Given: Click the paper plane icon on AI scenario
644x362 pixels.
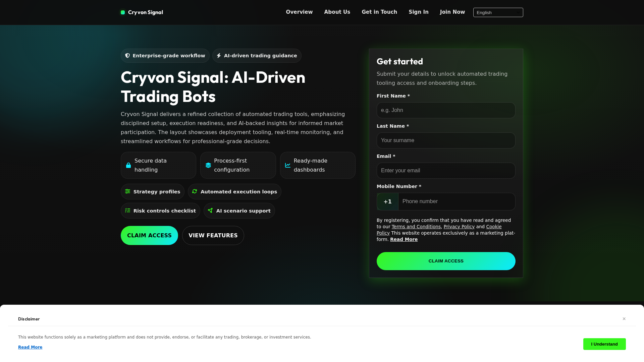Looking at the screenshot, I should [210, 210].
